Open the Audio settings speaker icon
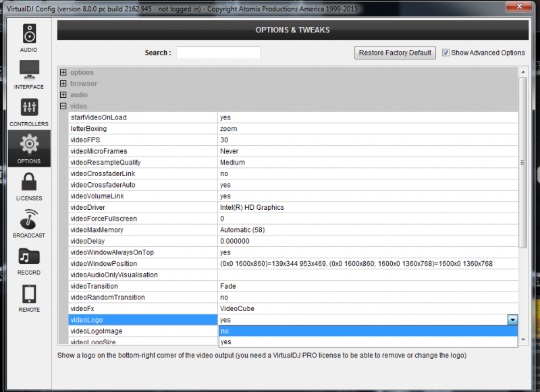Screen dimensions: 540x392 [x=29, y=34]
